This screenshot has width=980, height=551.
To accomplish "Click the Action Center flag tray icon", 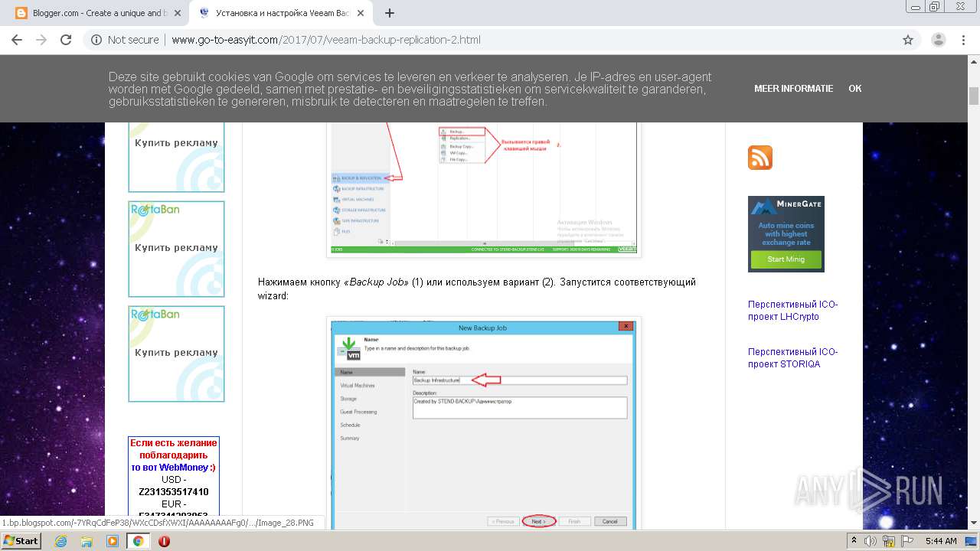I will tap(907, 541).
